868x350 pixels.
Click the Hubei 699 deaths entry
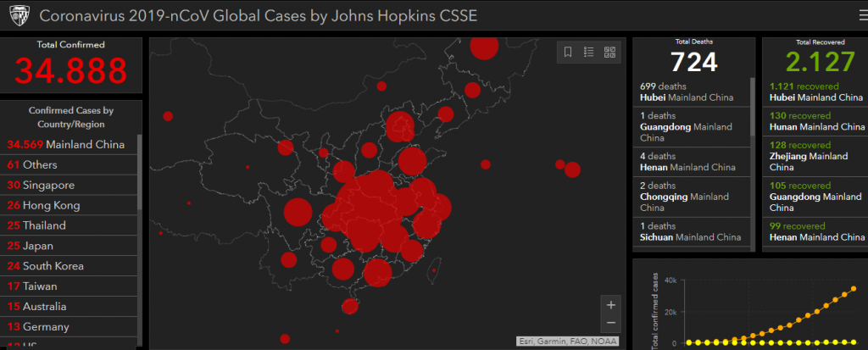point(690,92)
